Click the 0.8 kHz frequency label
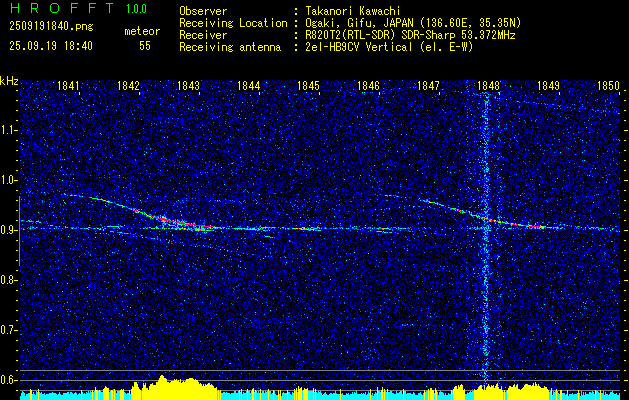The width and height of the screenshot is (629, 400). pos(8,280)
